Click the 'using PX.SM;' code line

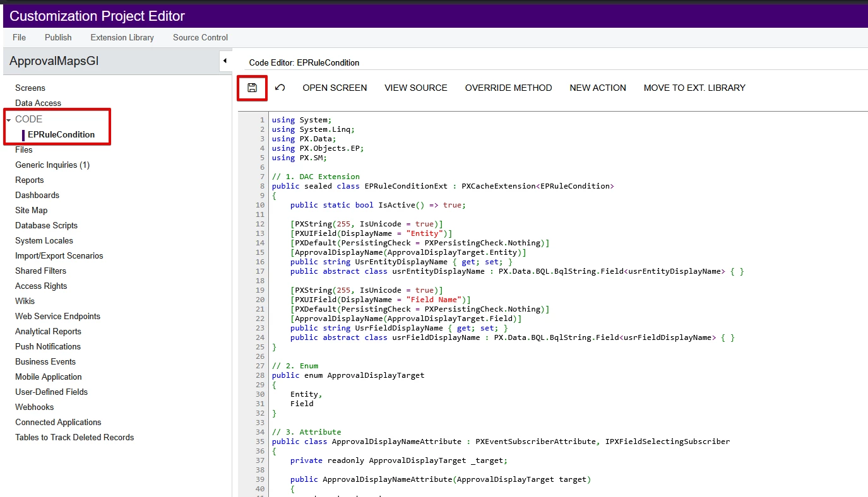click(x=299, y=158)
